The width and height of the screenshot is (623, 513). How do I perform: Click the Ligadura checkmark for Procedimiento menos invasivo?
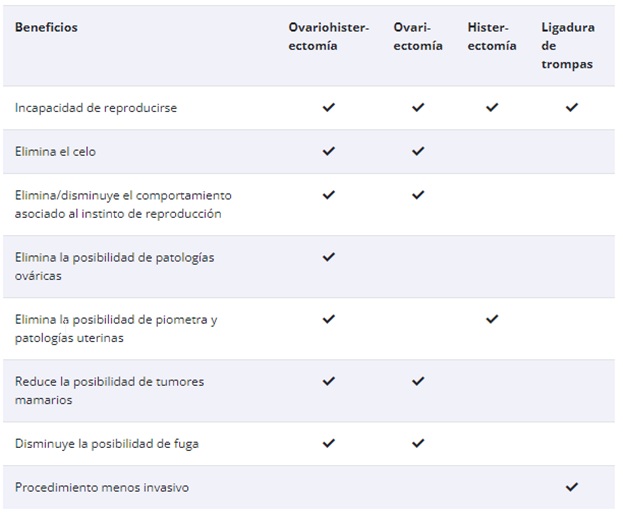pos(572,487)
